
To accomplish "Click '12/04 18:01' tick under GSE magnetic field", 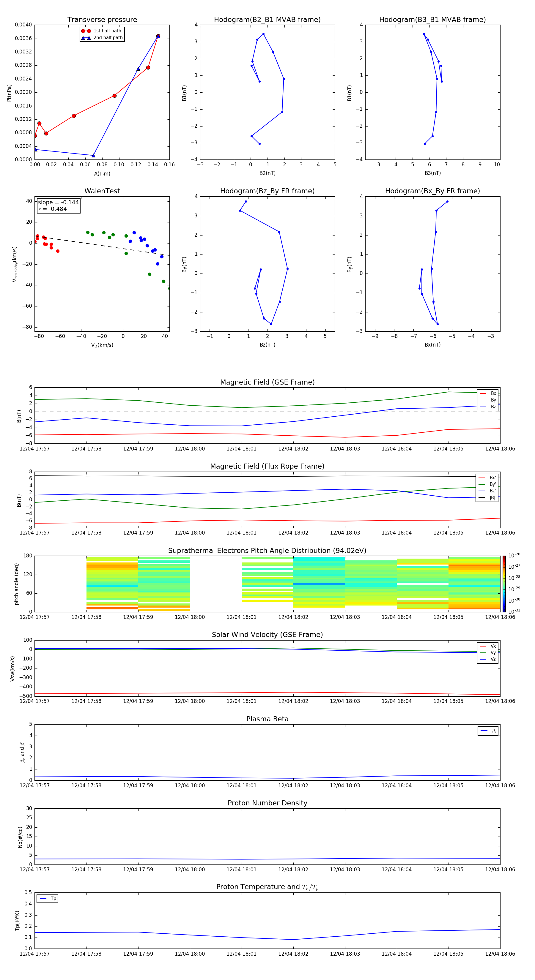I will tap(241, 449).
